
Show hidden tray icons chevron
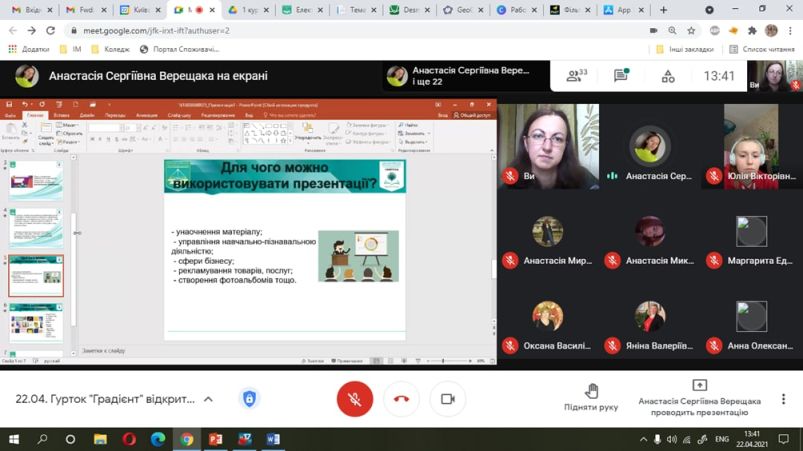click(643, 439)
